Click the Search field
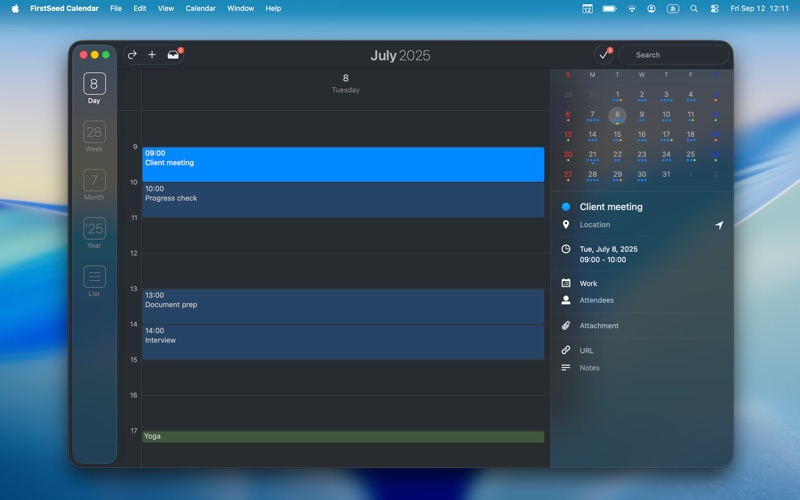Image resolution: width=800 pixels, height=500 pixels. pyautogui.click(x=675, y=55)
